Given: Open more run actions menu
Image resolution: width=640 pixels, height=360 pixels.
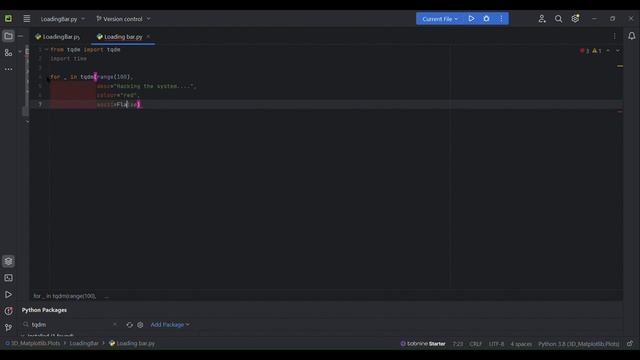Looking at the screenshot, I should 501,19.
